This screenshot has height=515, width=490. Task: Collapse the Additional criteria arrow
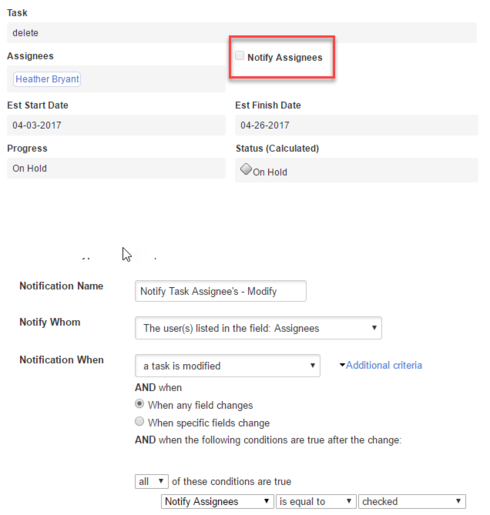342,365
